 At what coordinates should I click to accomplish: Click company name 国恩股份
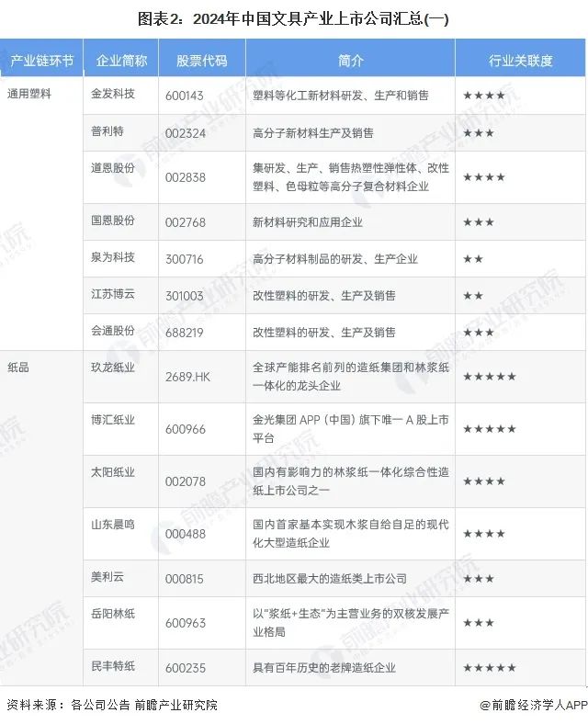[x=113, y=221]
